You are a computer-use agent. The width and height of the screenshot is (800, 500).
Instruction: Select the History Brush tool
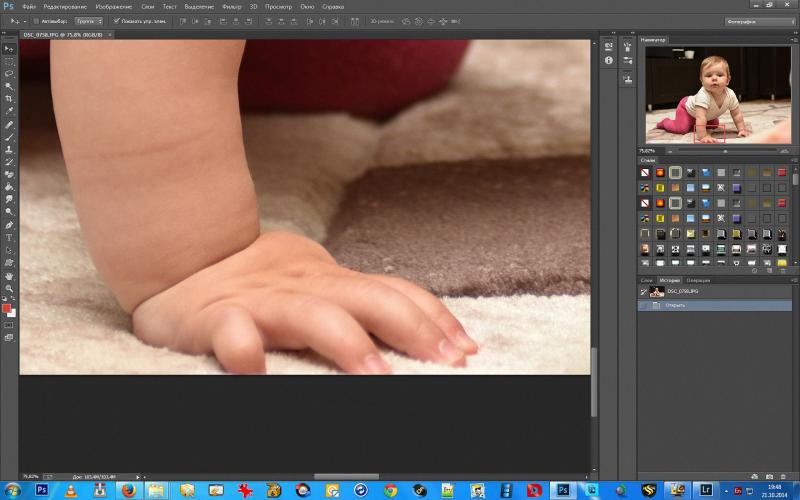pos(9,162)
